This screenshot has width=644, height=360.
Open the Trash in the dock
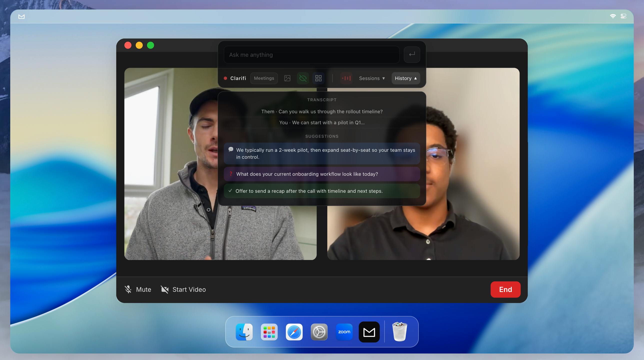[x=399, y=332]
